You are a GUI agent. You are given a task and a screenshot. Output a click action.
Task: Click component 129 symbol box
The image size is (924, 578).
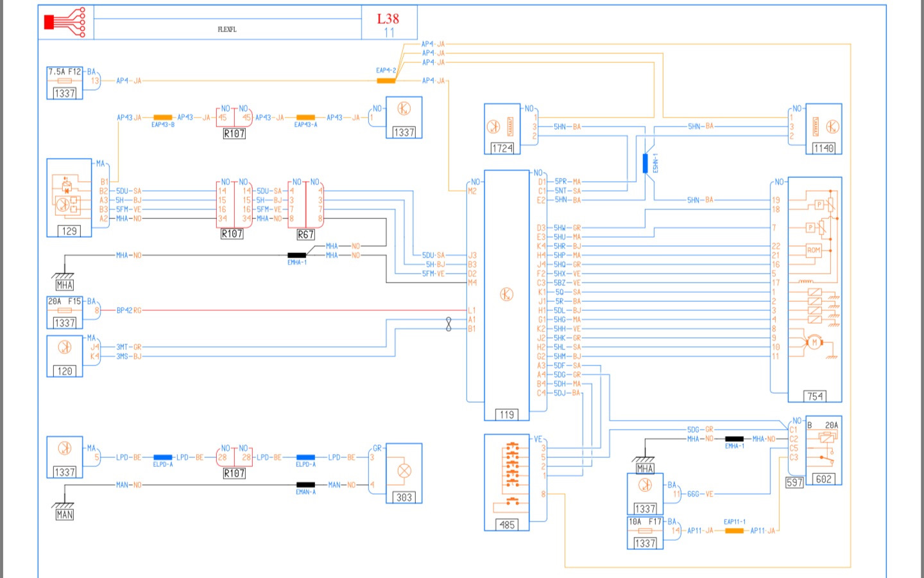(69, 198)
